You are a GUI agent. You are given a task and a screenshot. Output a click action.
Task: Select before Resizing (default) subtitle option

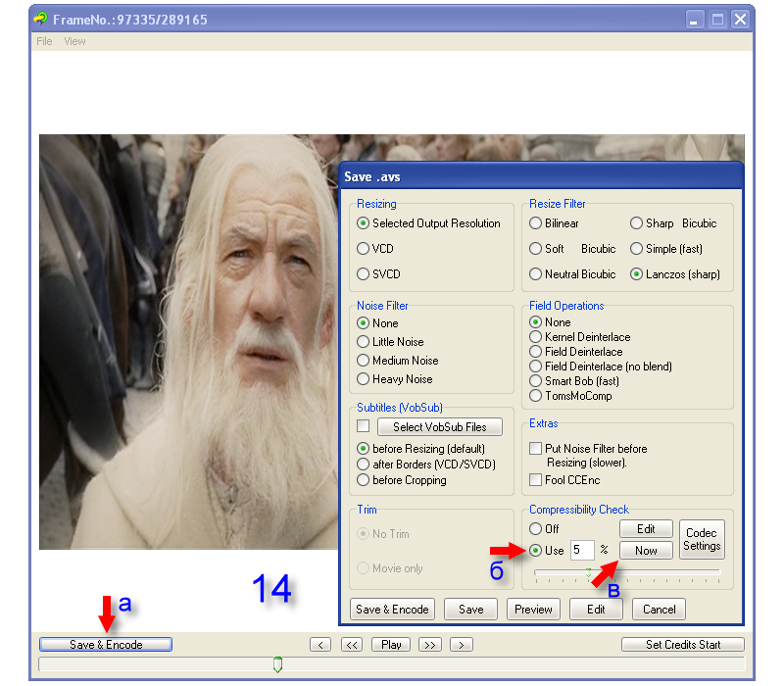[x=421, y=449]
